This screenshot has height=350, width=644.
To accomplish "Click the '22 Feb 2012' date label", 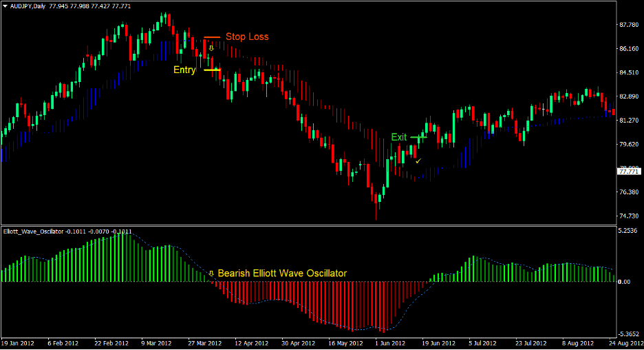I will pos(111,343).
